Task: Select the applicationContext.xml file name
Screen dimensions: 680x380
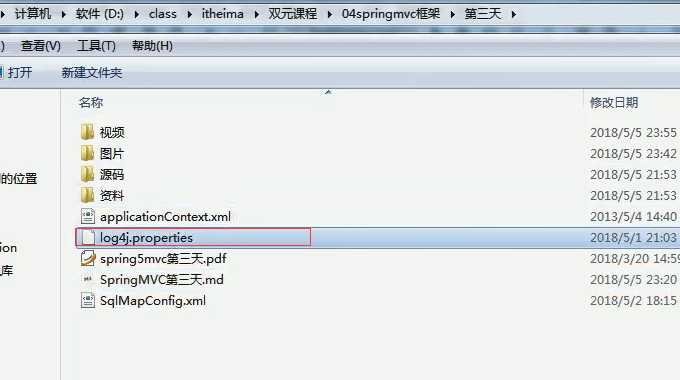Action: tap(166, 216)
